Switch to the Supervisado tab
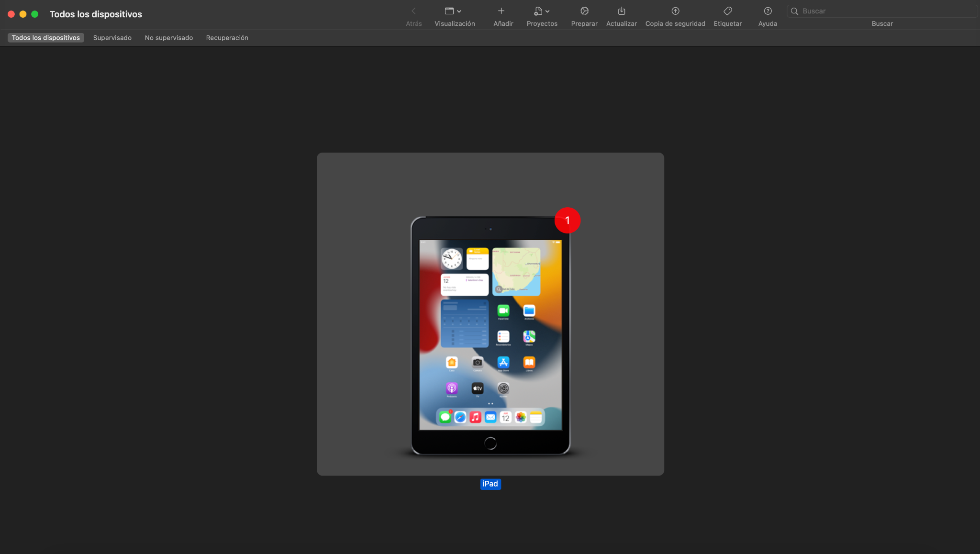Image resolution: width=980 pixels, height=554 pixels. pyautogui.click(x=112, y=38)
